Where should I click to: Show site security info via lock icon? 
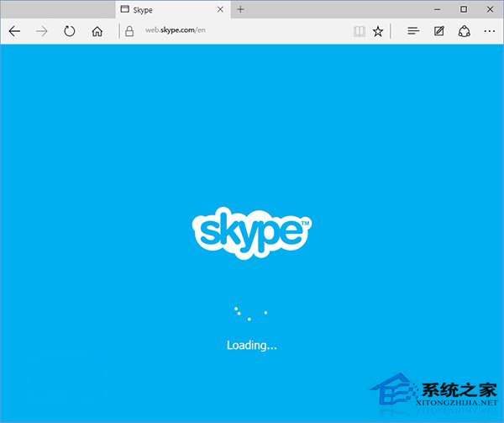[129, 31]
